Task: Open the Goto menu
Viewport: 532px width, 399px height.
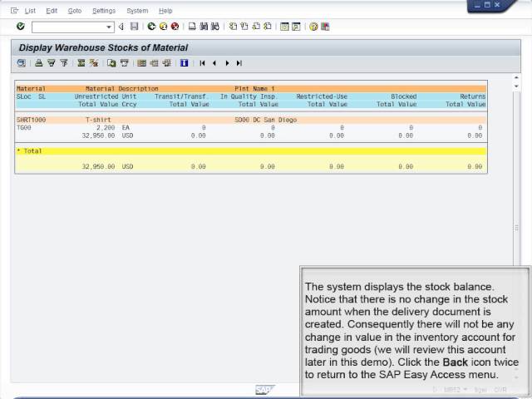Action: [75, 11]
